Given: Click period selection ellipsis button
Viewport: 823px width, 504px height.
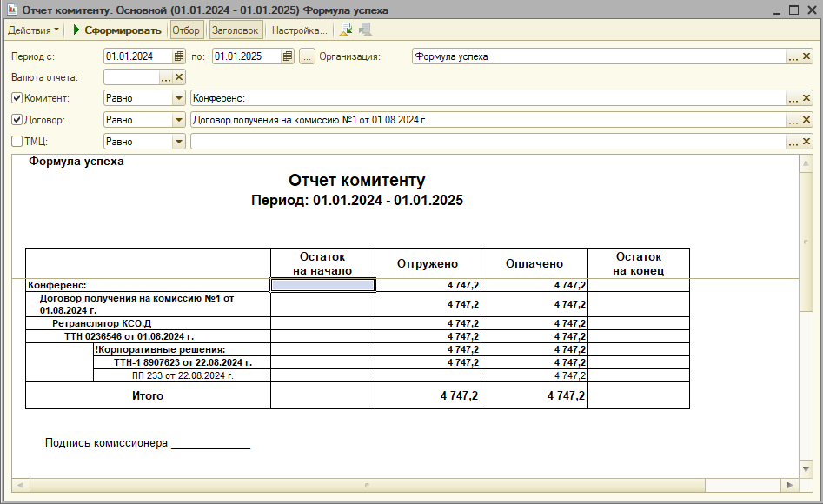Looking at the screenshot, I should click(307, 56).
